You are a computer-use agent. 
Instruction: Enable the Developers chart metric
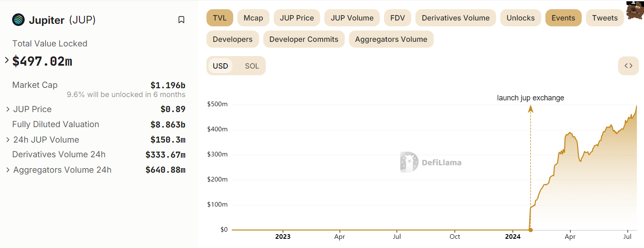click(233, 39)
